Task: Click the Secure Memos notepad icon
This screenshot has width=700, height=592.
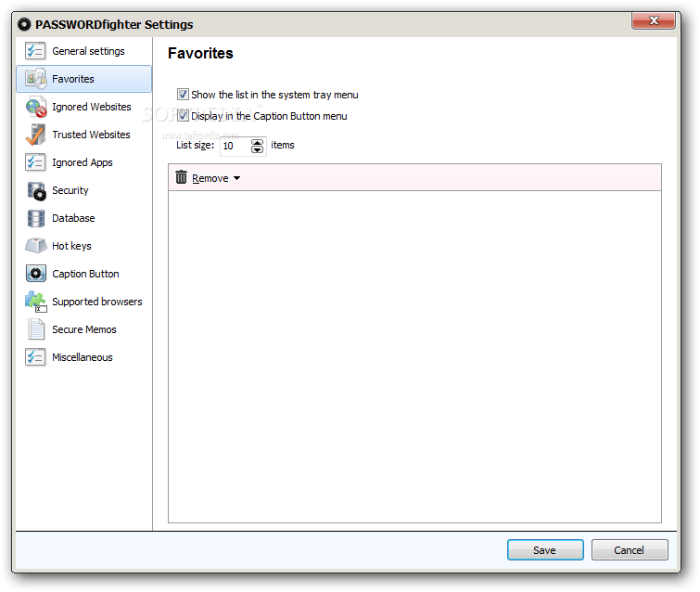Action: pyautogui.click(x=36, y=329)
